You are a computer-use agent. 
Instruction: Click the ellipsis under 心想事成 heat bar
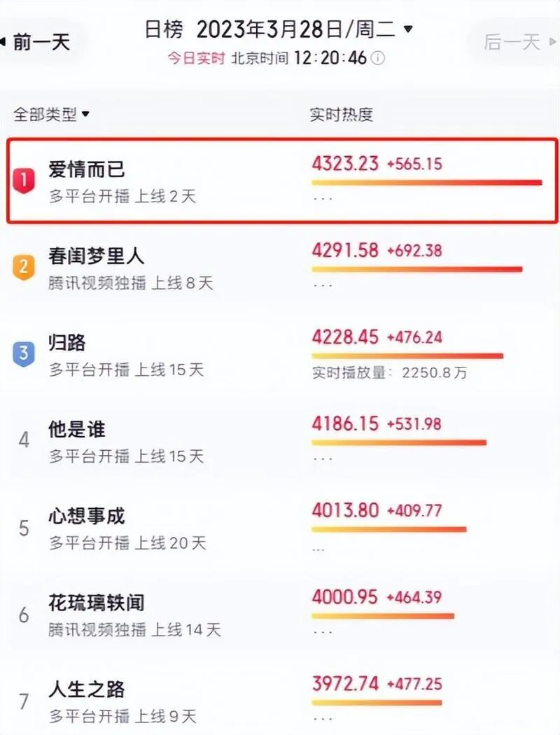318,549
